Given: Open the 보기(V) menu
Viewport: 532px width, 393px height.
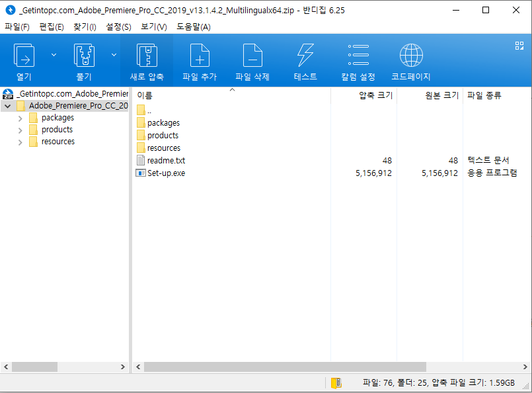Looking at the screenshot, I should [x=154, y=27].
